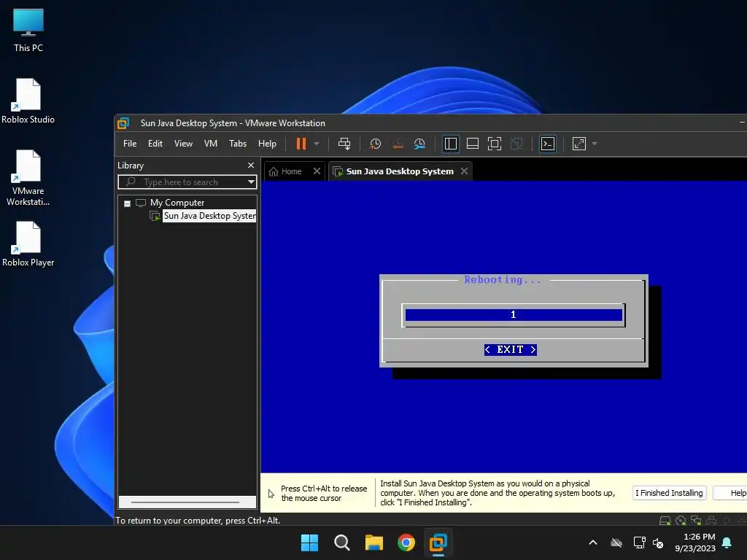Open the Windows Start menu
The height and width of the screenshot is (560, 747).
[309, 542]
